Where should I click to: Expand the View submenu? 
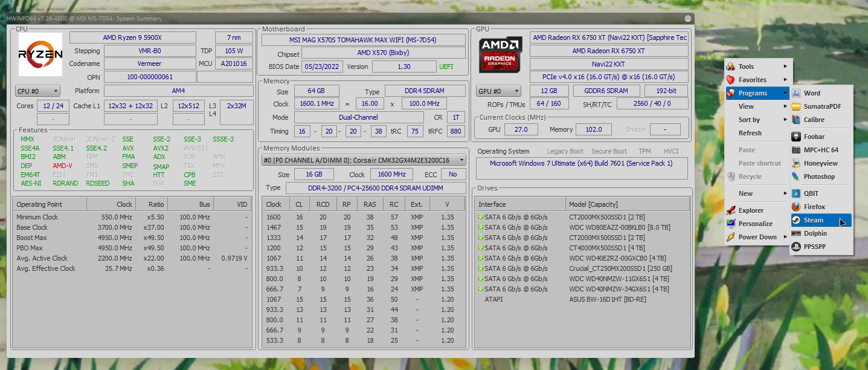(757, 106)
